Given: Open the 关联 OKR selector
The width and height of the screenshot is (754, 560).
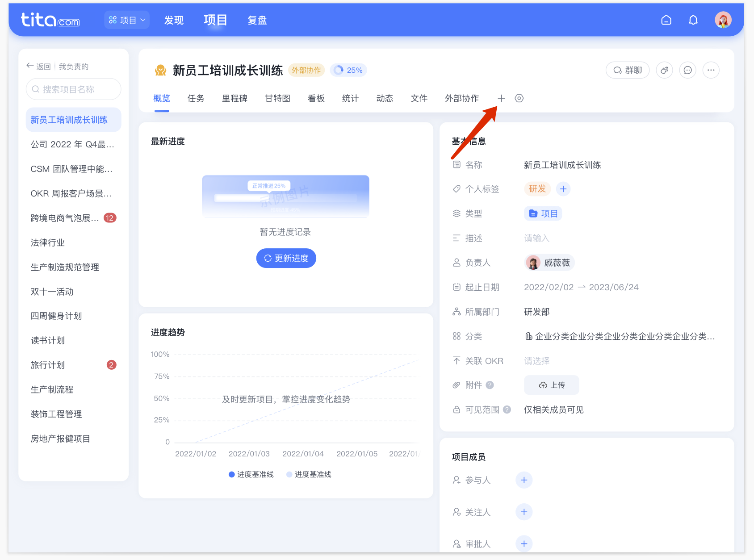Looking at the screenshot, I should click(536, 361).
